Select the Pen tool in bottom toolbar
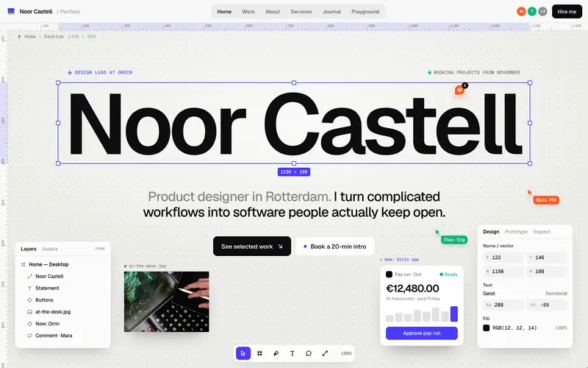Image resolution: width=588 pixels, height=368 pixels. (x=276, y=353)
